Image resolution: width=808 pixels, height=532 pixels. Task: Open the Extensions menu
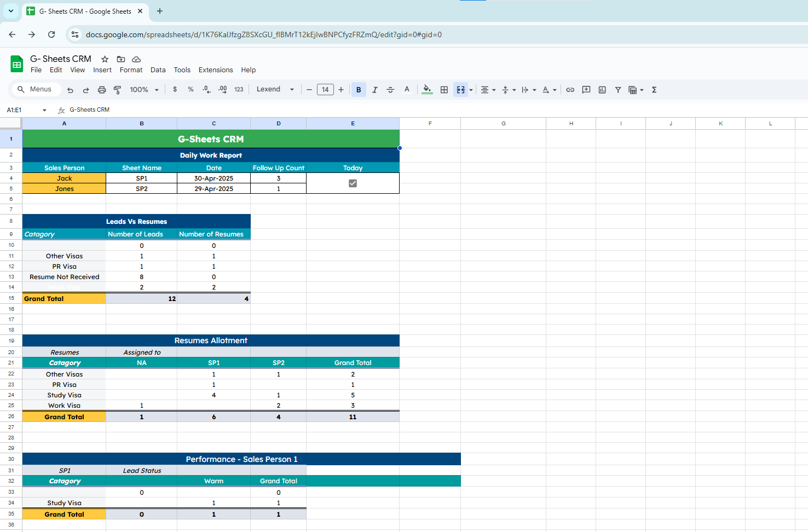[x=215, y=70]
